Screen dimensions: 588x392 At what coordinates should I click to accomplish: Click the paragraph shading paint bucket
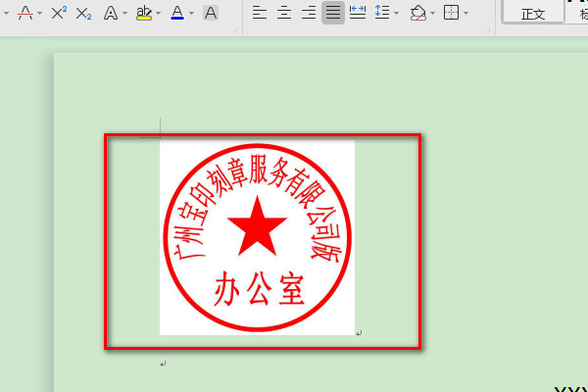[418, 13]
